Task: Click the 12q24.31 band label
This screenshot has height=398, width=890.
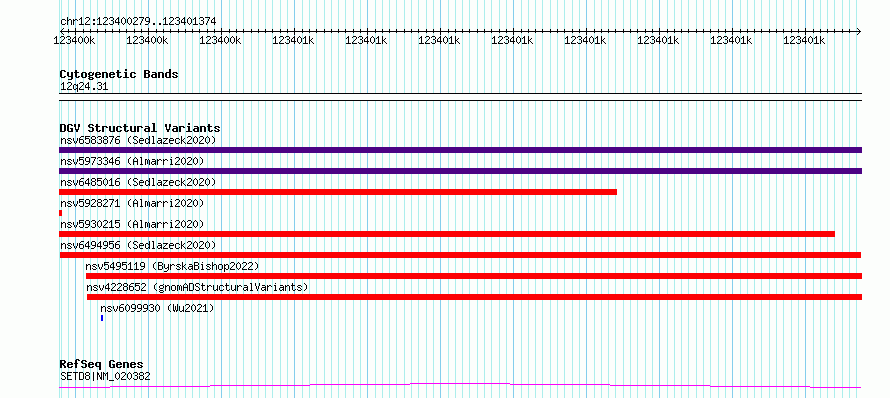Action: click(83, 87)
